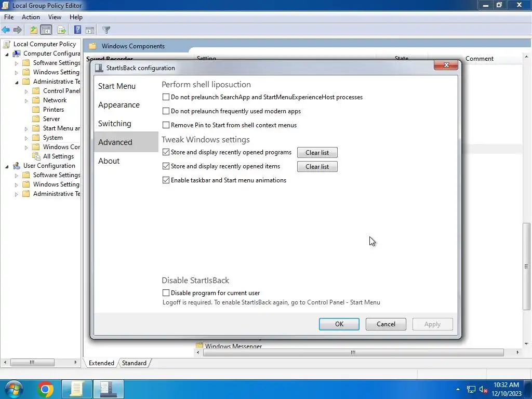Select the Printers folder icon
This screenshot has height=399, width=532.
pos(36,110)
